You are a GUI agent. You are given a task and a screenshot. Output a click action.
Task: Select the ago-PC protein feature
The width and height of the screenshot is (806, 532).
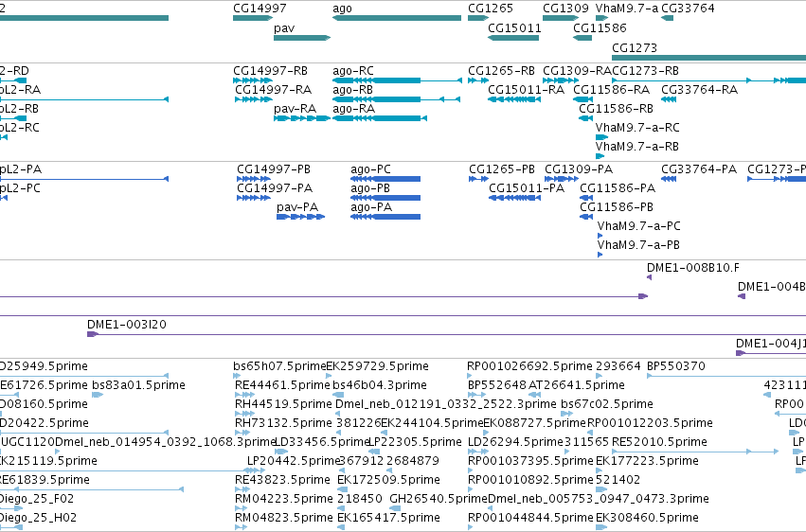[x=385, y=179]
